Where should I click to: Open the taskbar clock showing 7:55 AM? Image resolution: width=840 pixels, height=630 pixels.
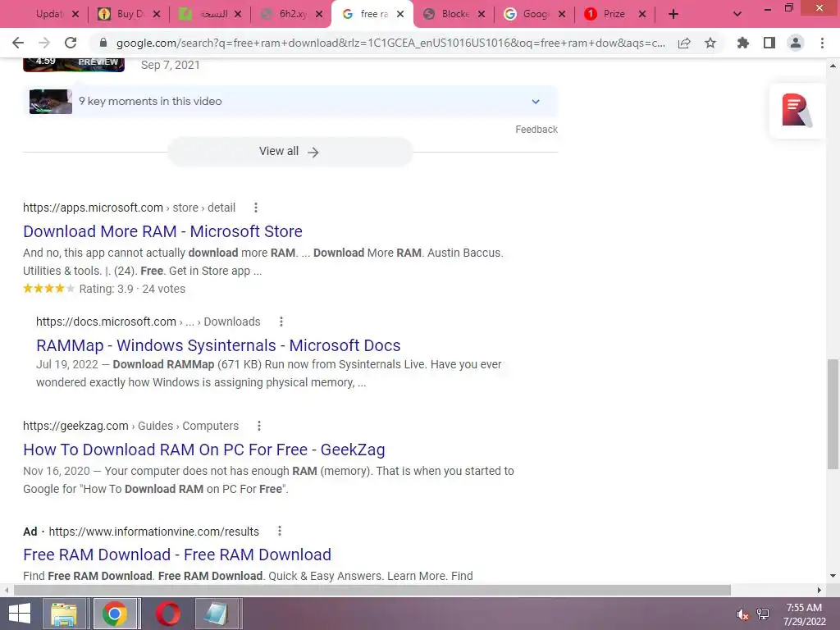[804, 614]
